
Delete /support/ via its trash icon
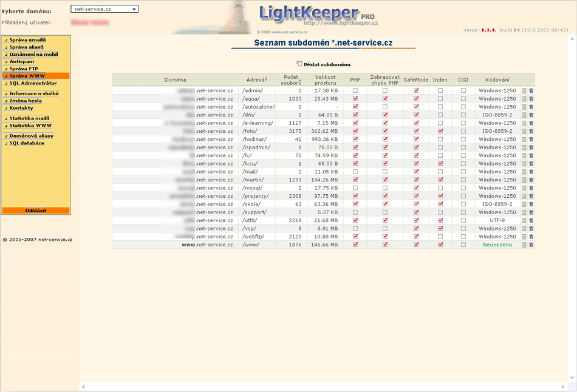[531, 212]
